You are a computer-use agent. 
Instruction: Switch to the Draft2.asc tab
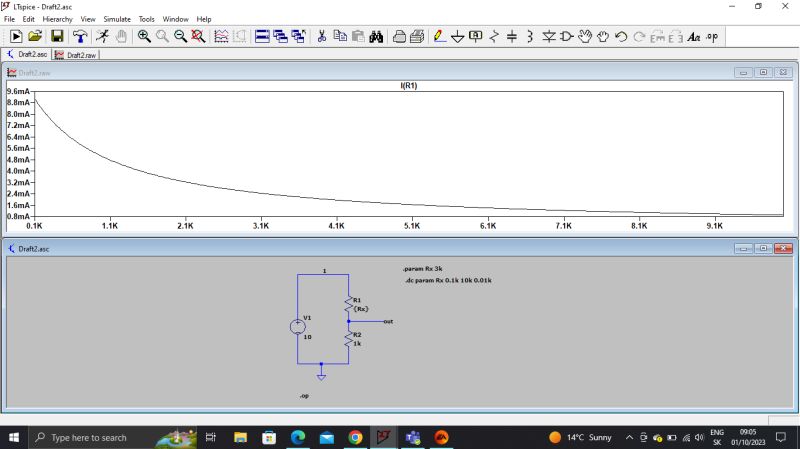[27, 54]
